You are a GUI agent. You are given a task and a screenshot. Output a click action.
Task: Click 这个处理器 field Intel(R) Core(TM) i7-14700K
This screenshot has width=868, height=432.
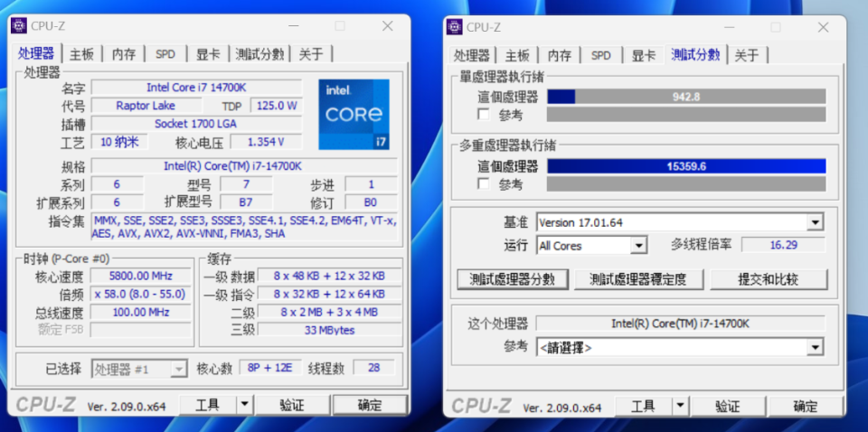[680, 324]
